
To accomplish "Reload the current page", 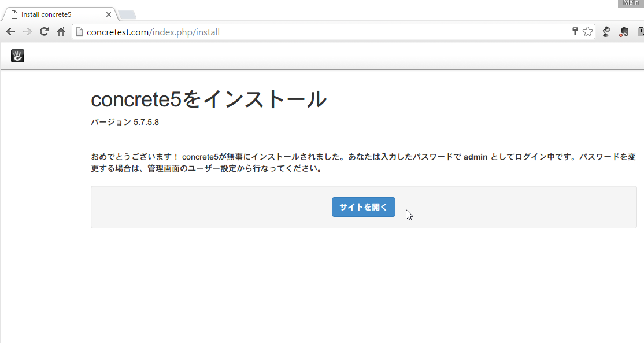I will (x=44, y=32).
